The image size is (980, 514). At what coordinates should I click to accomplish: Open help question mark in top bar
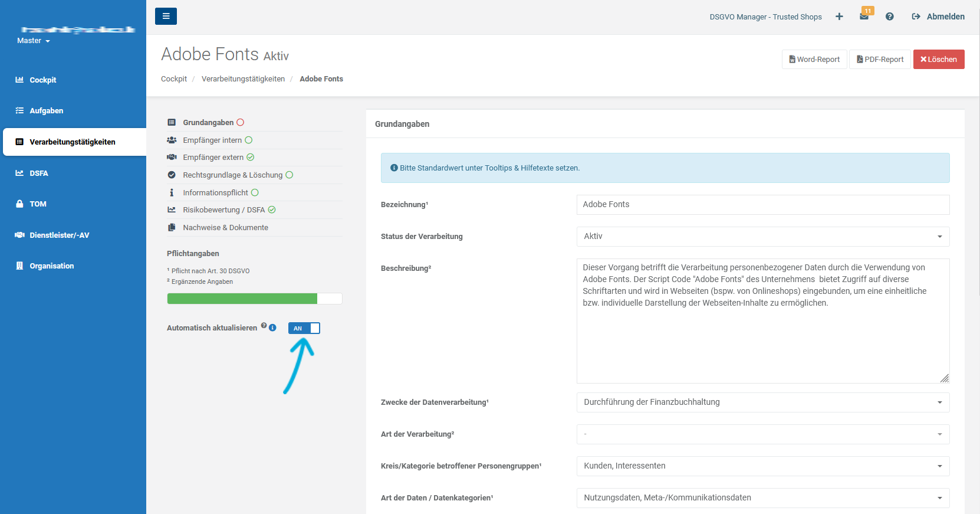click(890, 17)
